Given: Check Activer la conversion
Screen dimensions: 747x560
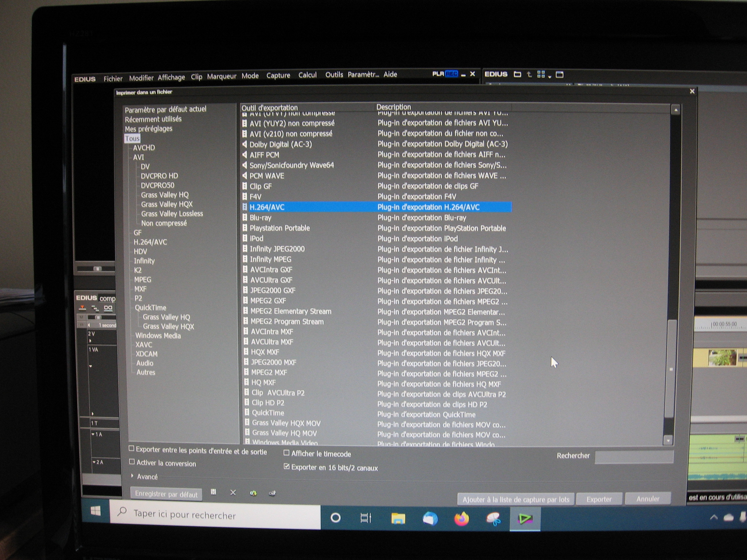Looking at the screenshot, I should click(x=132, y=462).
